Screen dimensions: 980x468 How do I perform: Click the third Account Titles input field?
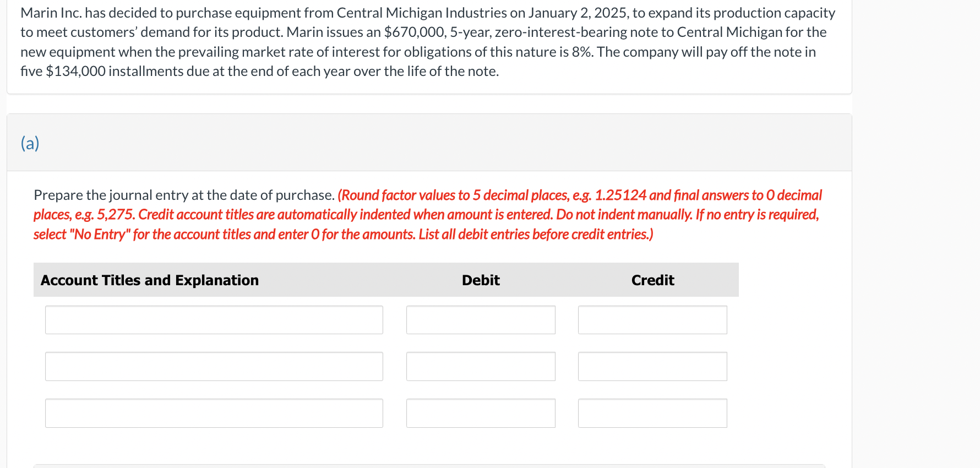214,412
